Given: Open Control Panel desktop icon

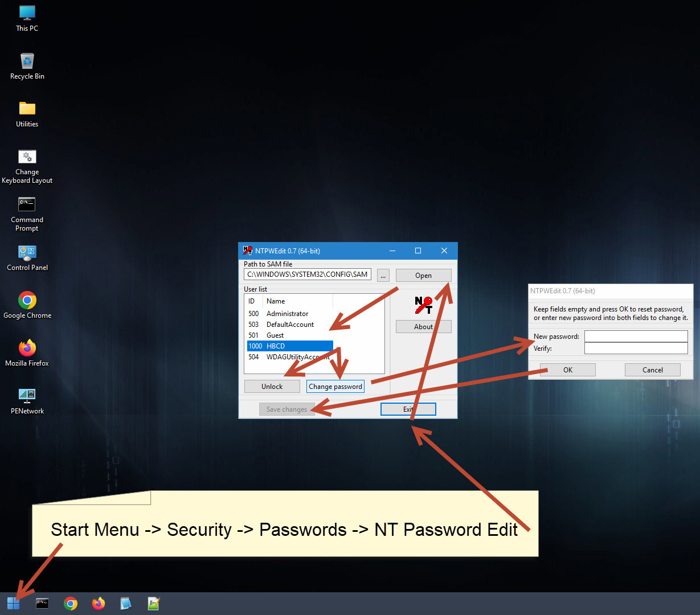Looking at the screenshot, I should (27, 257).
